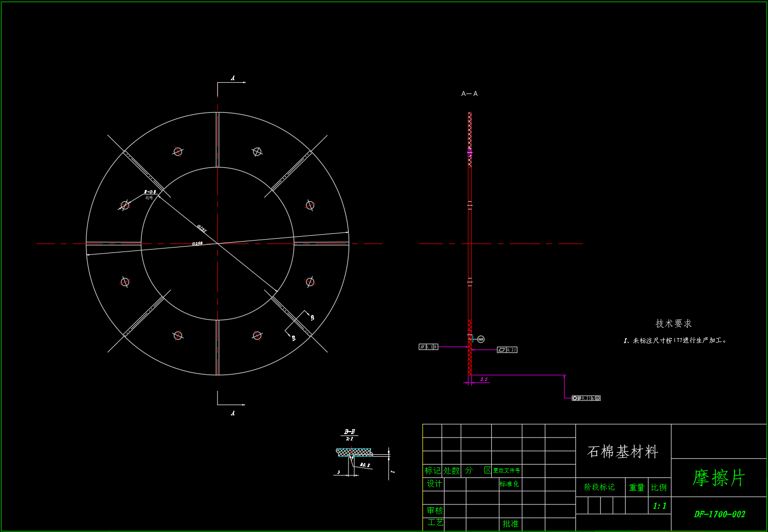The image size is (768, 532).
Task: Select the inner circle diagonal diameter dimension text
Action: tap(201, 228)
